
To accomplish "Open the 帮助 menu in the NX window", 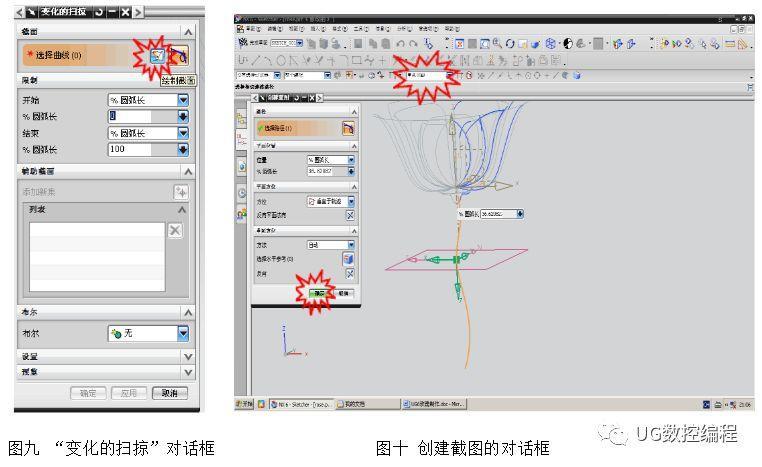I will click(x=451, y=29).
